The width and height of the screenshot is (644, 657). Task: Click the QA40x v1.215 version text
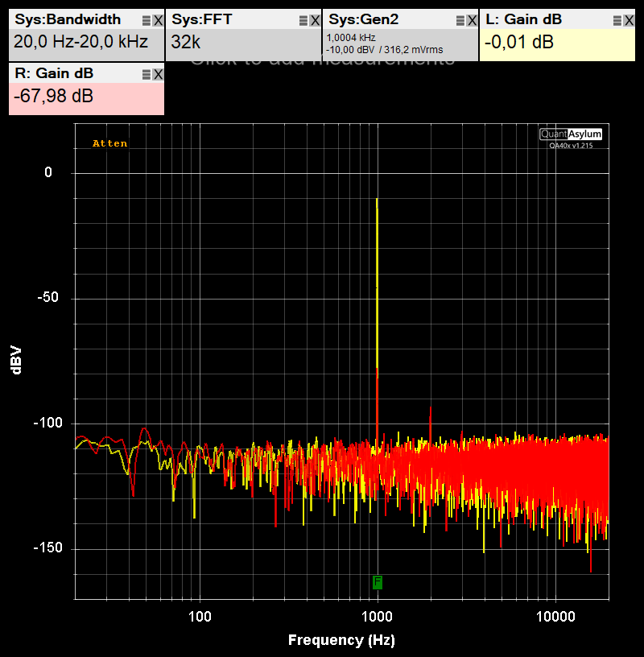(571, 146)
